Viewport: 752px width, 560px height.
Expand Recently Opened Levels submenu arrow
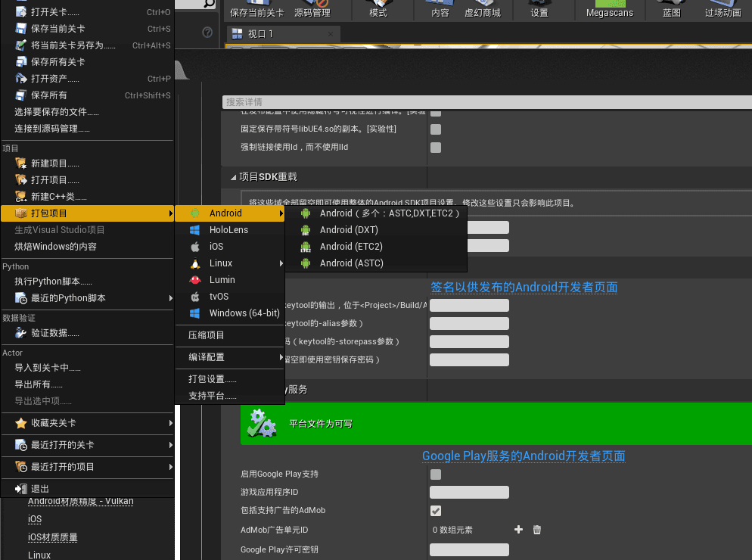(x=171, y=445)
